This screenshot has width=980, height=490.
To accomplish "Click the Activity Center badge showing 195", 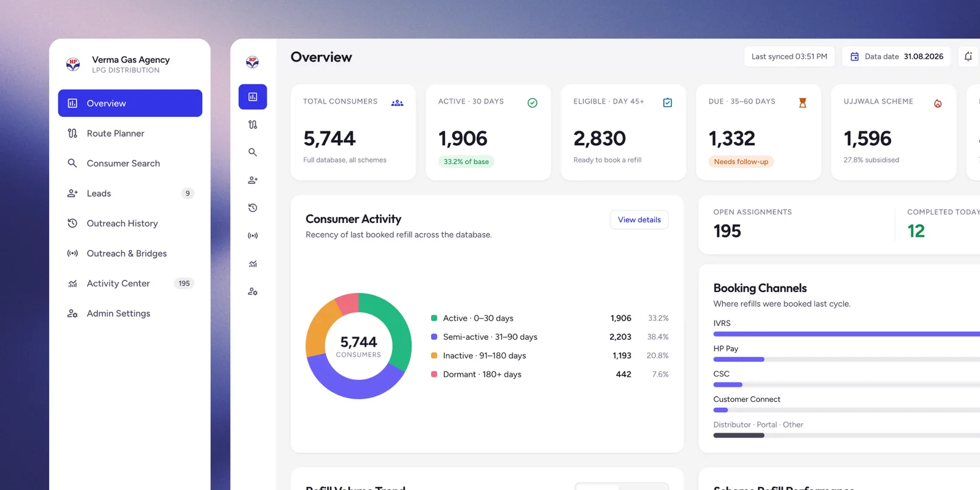I will 184,283.
